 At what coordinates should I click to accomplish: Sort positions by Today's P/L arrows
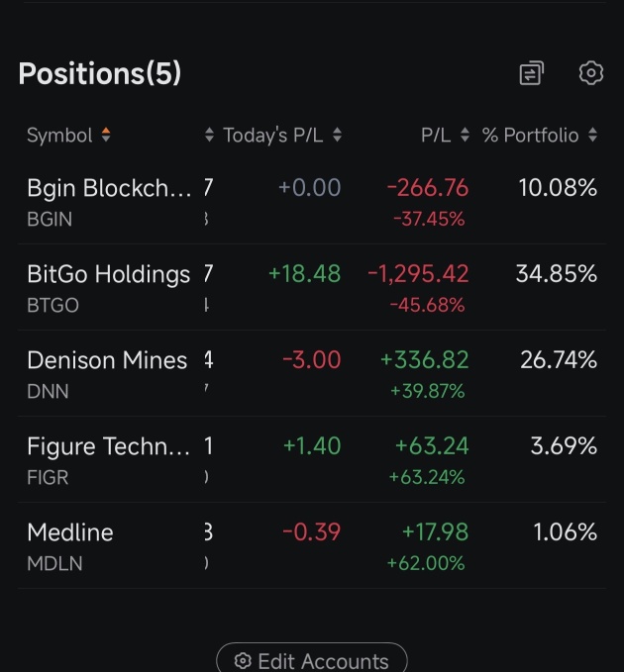coord(337,135)
